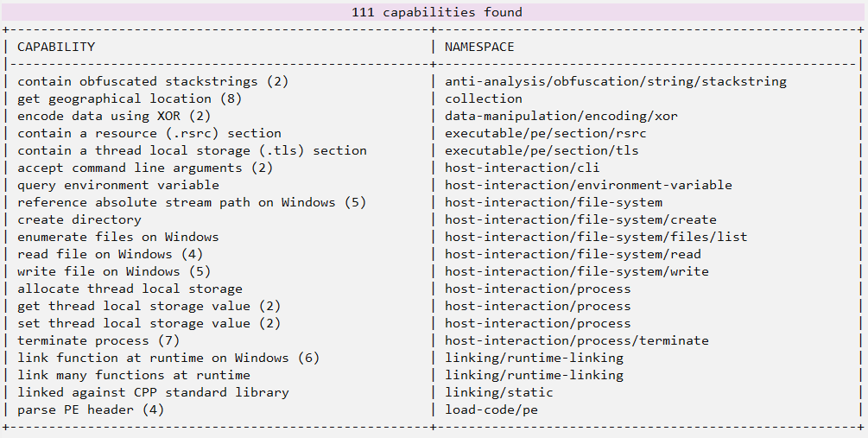The image size is (868, 438).
Task: Select the 'get geographical location (8)' row
Action: pyautogui.click(x=130, y=98)
